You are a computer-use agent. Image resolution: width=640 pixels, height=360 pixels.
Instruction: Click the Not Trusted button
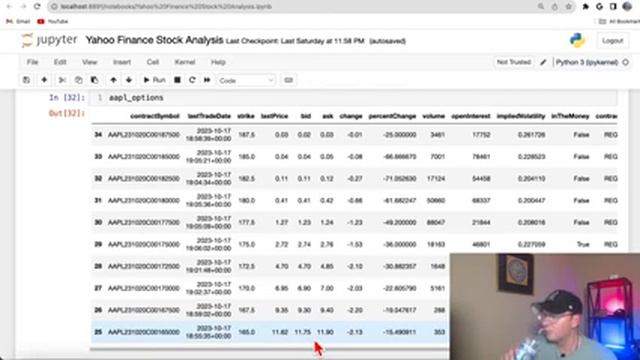pos(513,62)
